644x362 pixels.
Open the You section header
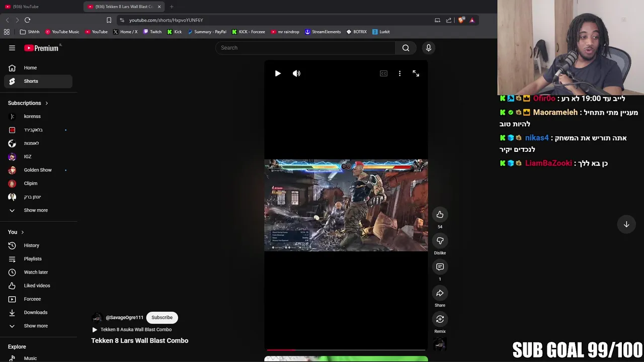click(16, 232)
